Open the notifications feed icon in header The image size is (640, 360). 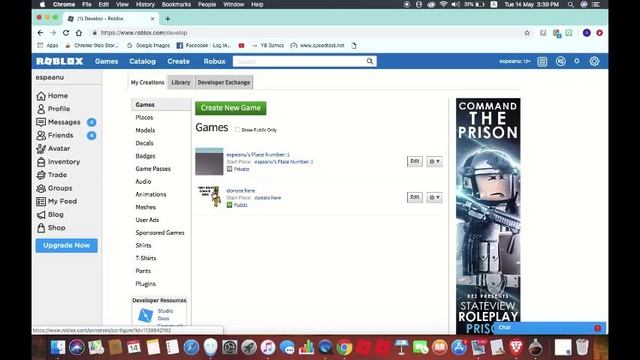coord(542,62)
